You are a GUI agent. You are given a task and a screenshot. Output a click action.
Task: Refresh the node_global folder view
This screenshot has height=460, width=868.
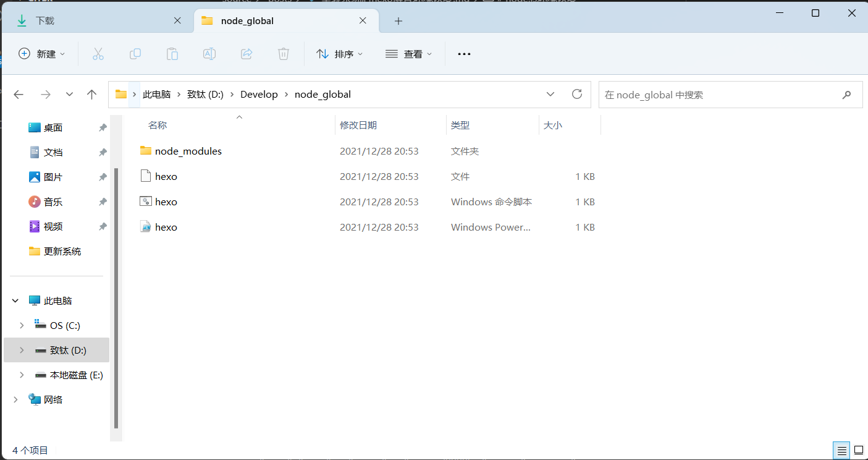click(x=577, y=94)
